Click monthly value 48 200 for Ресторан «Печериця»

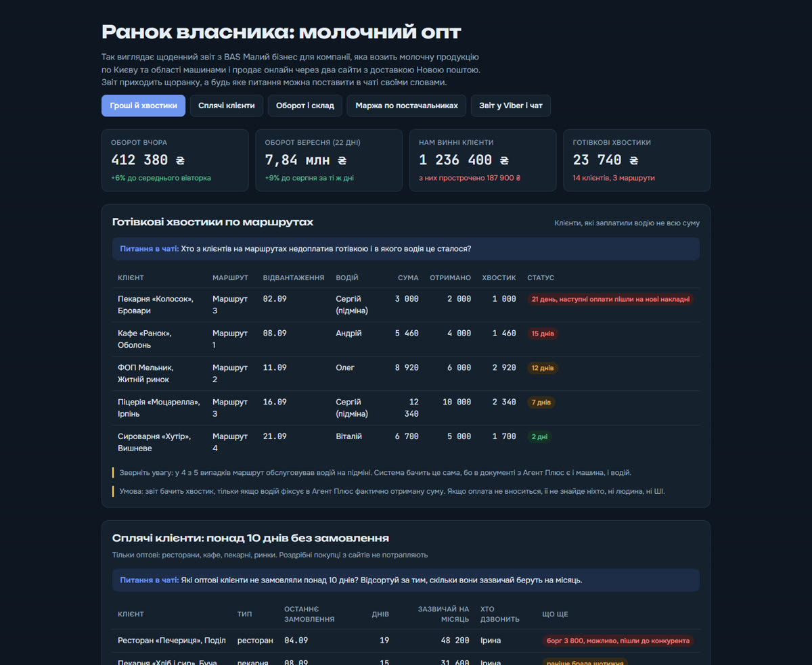455,641
